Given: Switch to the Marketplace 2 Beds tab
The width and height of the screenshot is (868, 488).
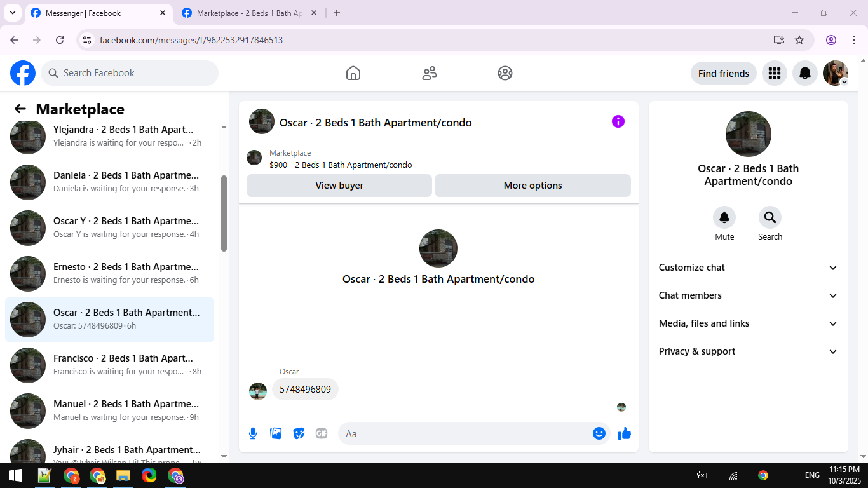Looking at the screenshot, I should 249,13.
